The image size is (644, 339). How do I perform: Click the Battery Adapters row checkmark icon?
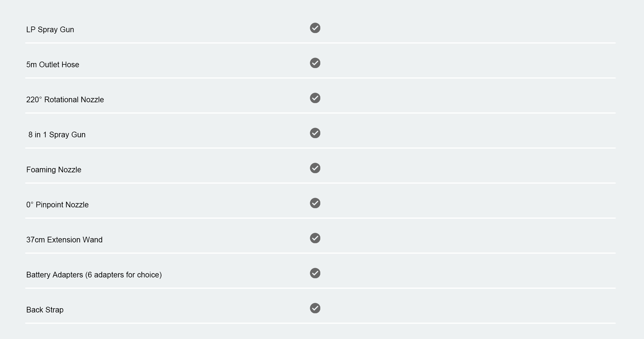pos(315,273)
